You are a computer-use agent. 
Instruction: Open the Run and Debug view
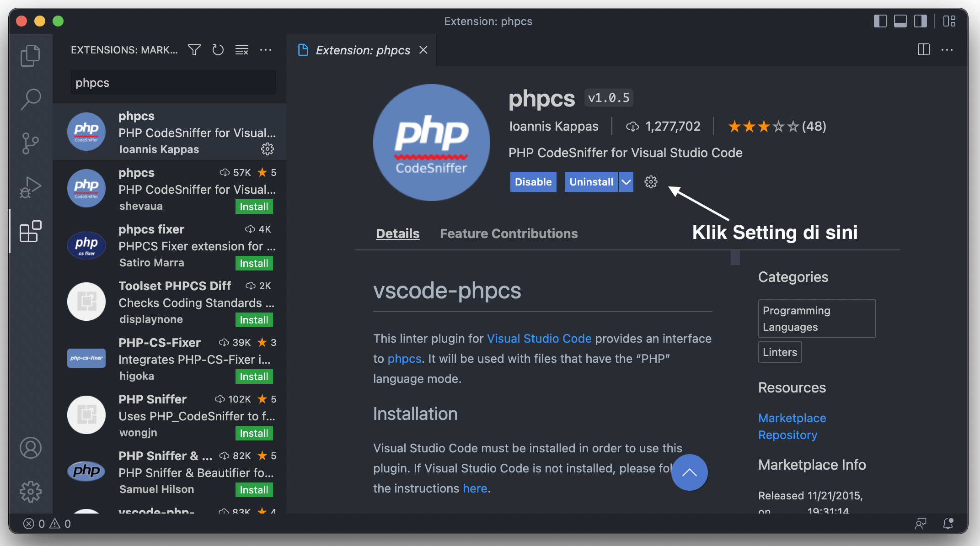click(31, 187)
